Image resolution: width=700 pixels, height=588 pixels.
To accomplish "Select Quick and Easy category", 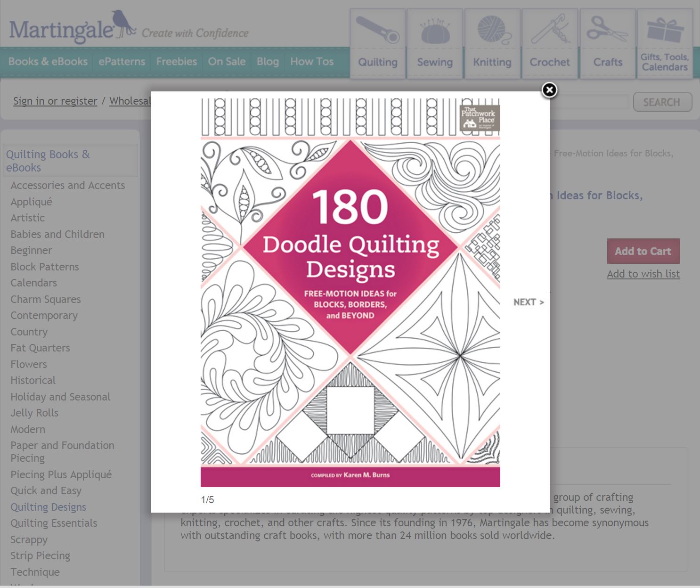I will click(x=46, y=490).
